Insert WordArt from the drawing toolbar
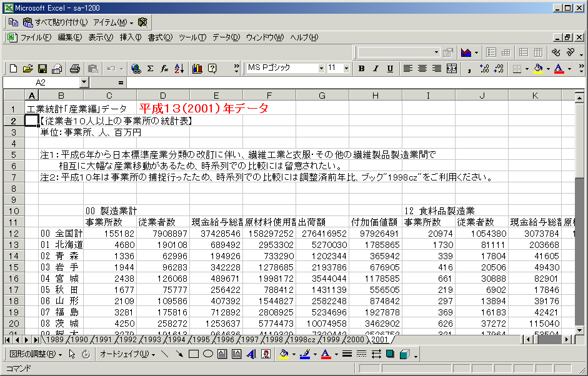The image size is (588, 376). click(x=251, y=354)
